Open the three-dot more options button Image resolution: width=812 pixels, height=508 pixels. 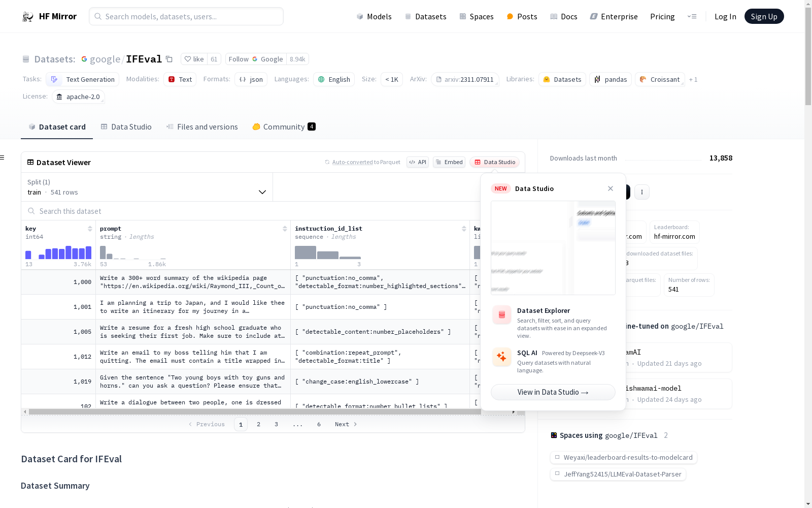(x=642, y=192)
